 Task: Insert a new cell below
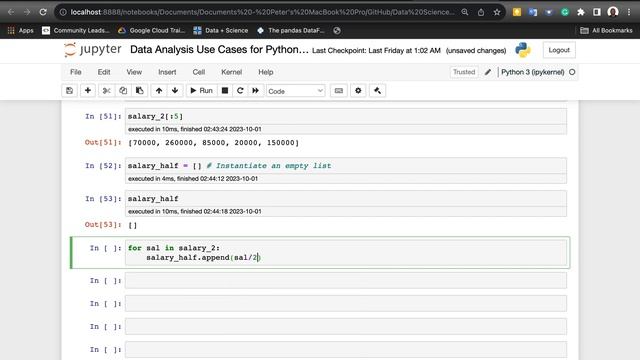pos(88,91)
